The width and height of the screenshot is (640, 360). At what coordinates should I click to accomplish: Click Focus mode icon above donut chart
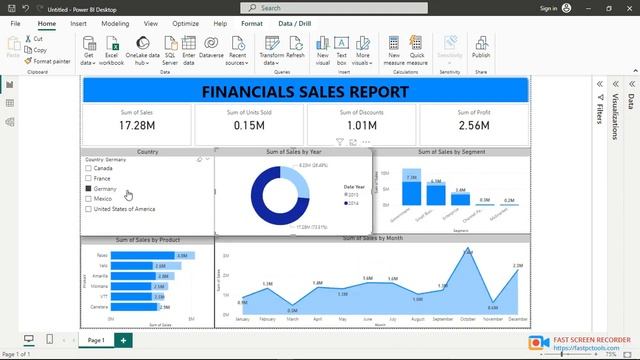(353, 142)
